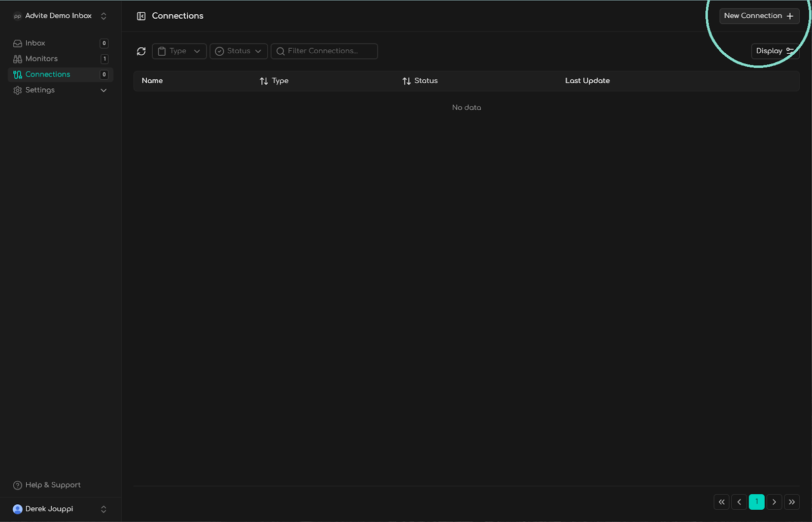This screenshot has width=812, height=522.
Task: Navigate to Monitors in the sidebar
Action: (x=42, y=59)
